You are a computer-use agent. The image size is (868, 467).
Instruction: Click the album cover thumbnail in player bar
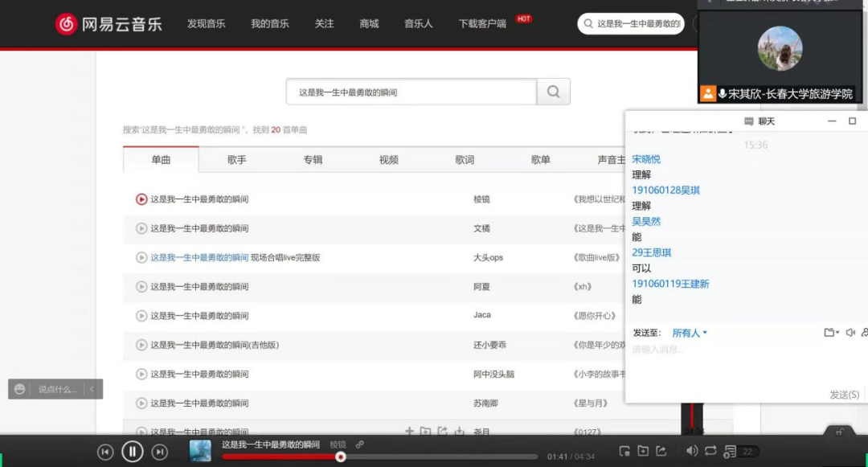[x=200, y=451]
